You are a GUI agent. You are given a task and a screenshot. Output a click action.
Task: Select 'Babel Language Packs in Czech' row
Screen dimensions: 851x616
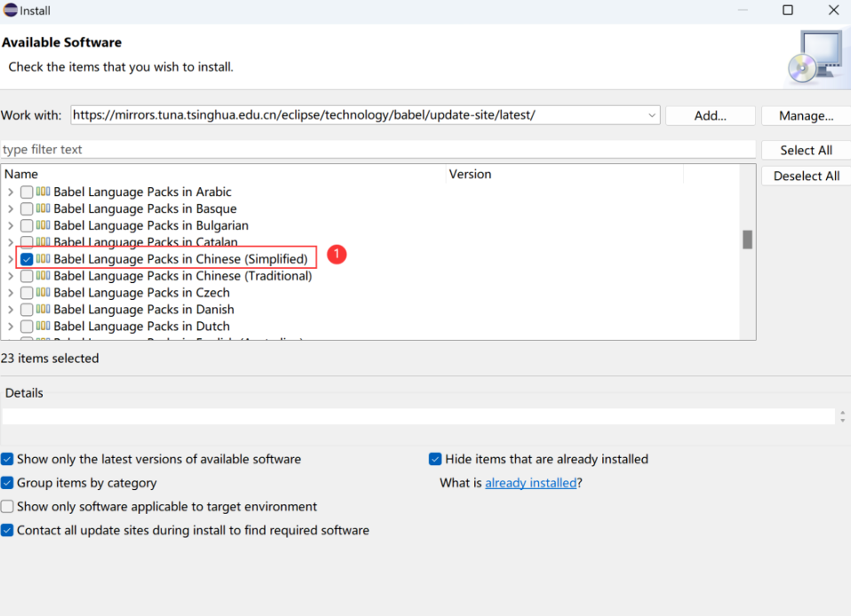tap(141, 293)
